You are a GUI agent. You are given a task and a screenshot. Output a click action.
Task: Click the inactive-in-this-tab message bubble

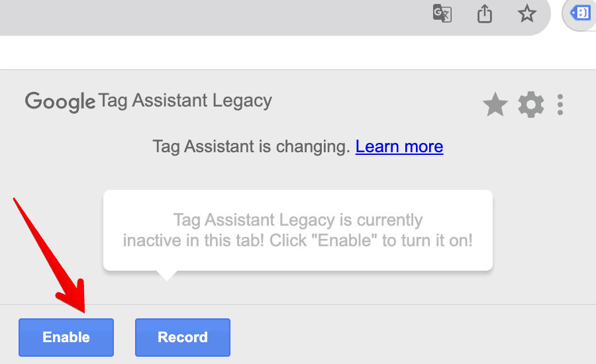(297, 230)
